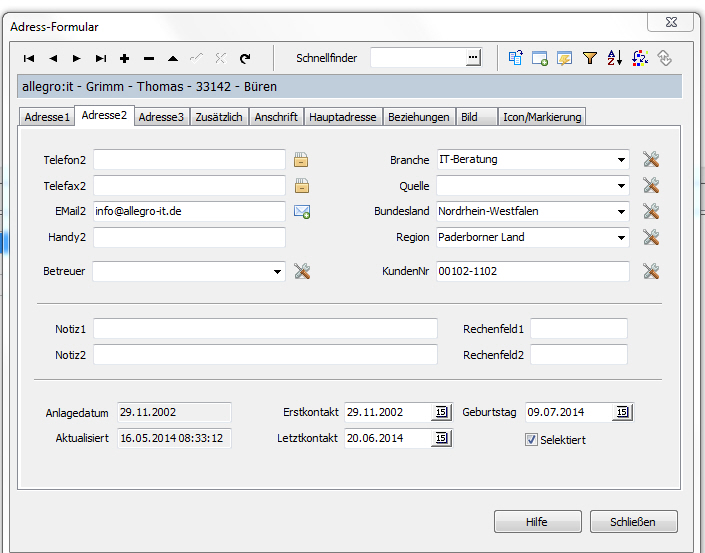Image resolution: width=705 pixels, height=553 pixels.
Task: Add a new record with plus icon
Action: coord(125,59)
